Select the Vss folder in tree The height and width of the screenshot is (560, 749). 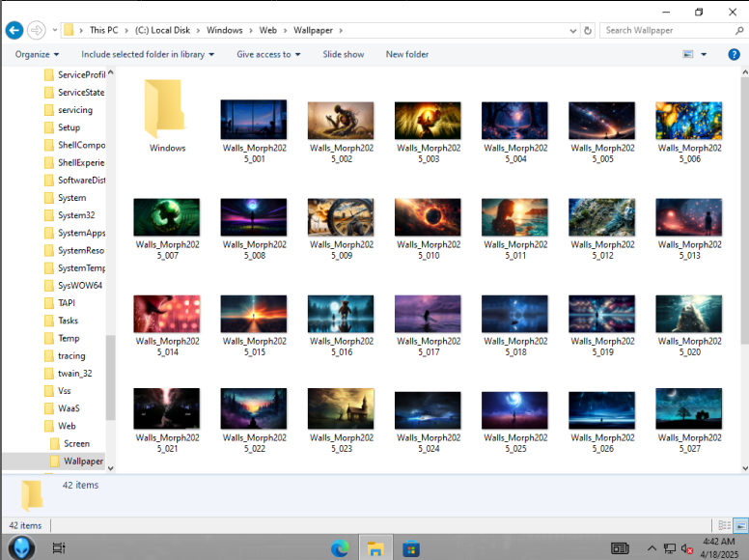(64, 391)
